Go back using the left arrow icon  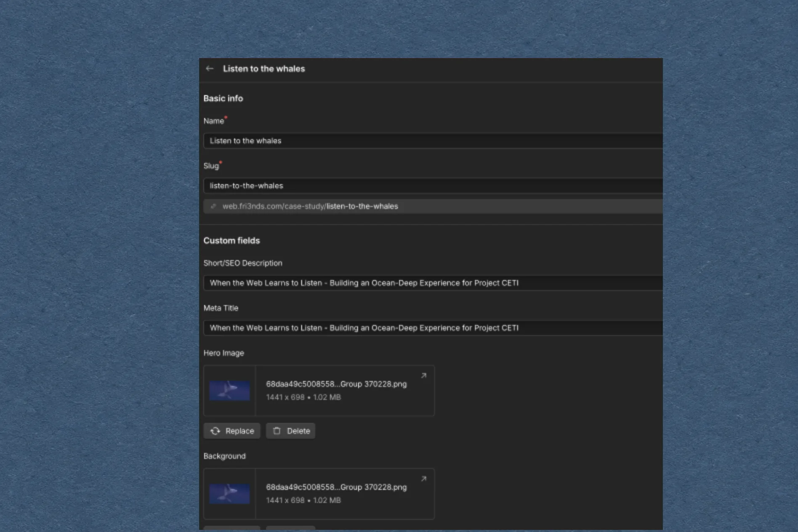click(x=210, y=69)
